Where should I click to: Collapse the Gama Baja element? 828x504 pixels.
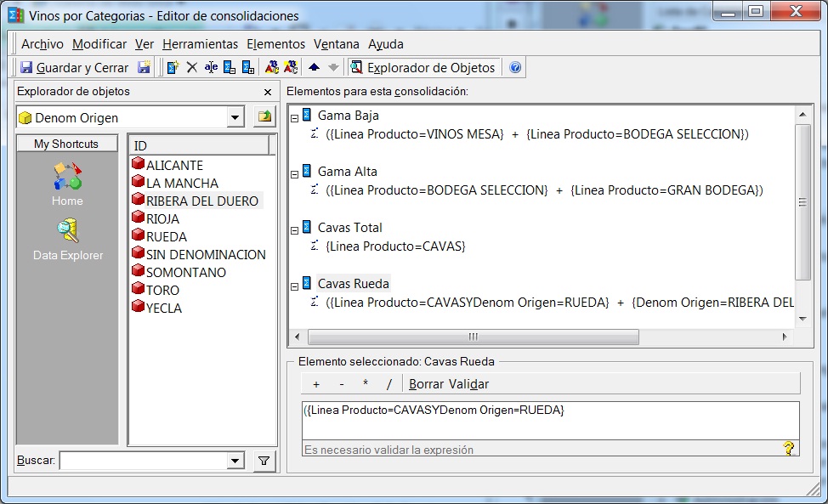point(294,116)
